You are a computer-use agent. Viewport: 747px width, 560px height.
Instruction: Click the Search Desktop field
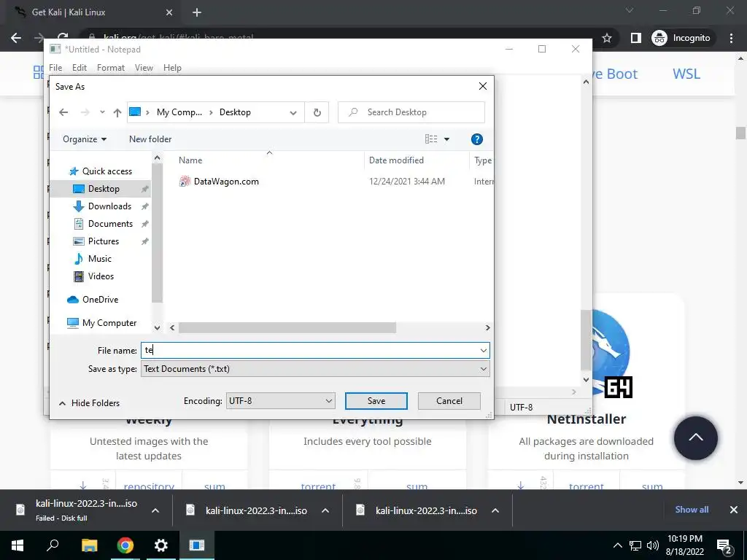coord(411,112)
